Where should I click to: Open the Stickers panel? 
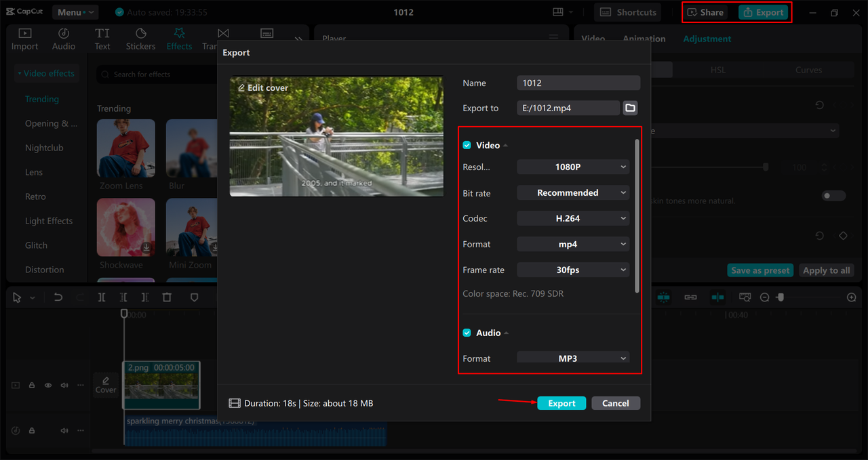coord(141,39)
